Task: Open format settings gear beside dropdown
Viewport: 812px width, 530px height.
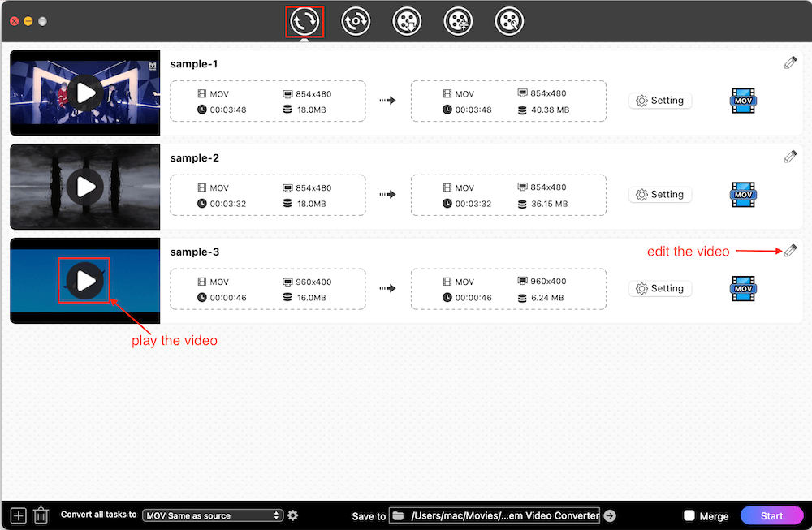Action: (x=293, y=515)
